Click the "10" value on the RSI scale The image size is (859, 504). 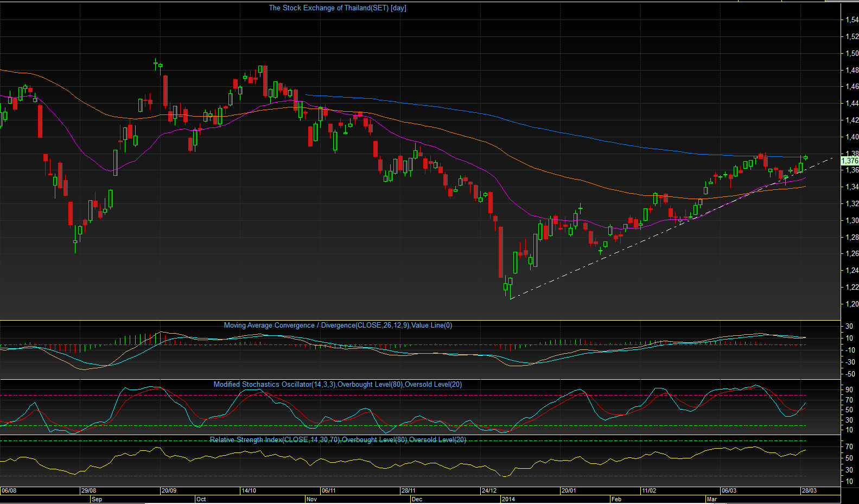[849, 482]
